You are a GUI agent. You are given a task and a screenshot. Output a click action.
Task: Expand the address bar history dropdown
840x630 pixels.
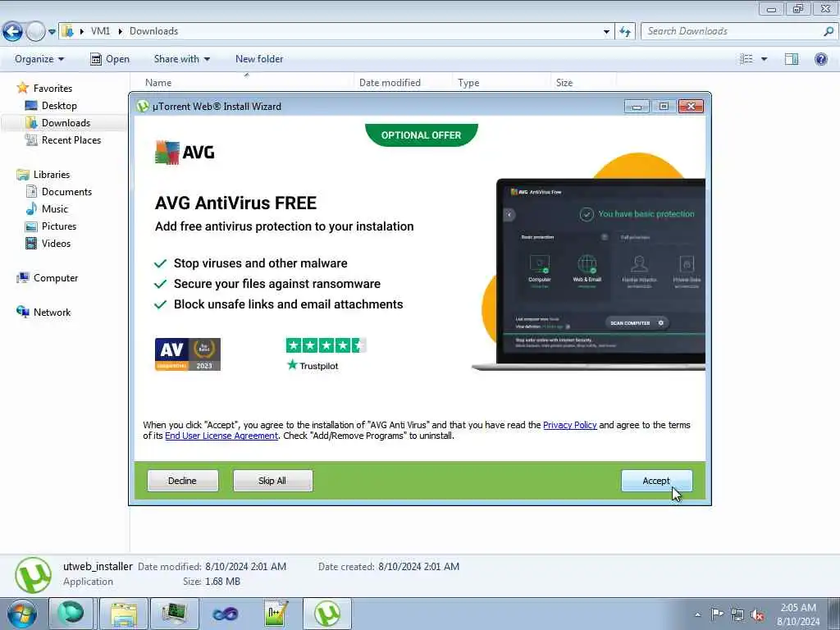606,32
